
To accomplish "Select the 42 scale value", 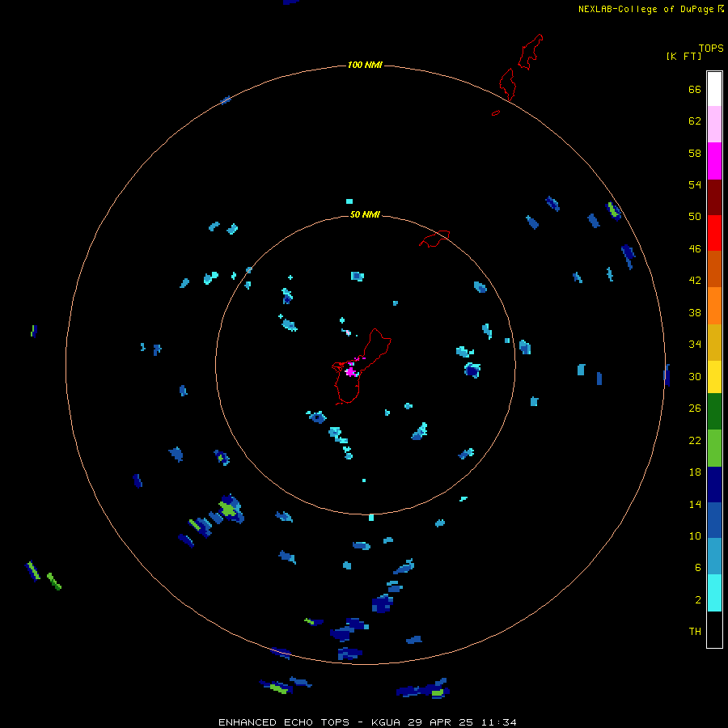I will click(x=695, y=281).
